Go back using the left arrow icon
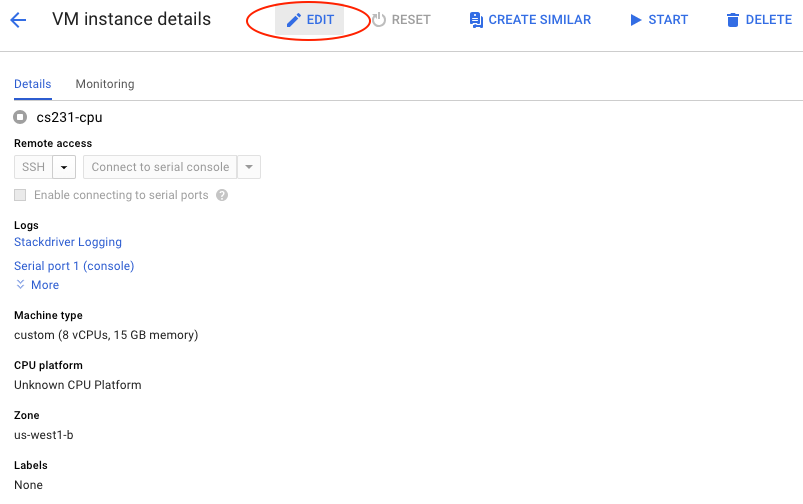Viewport: 803px width, 504px height. [18, 20]
